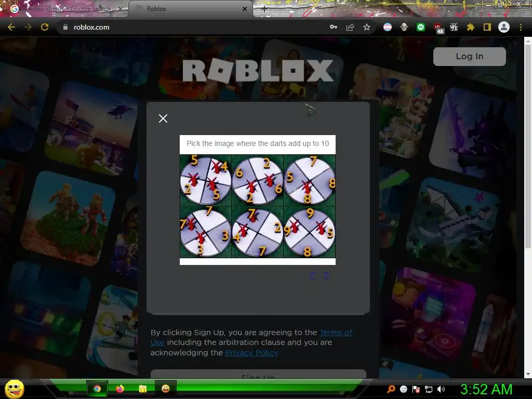Open Firefox from the taskbar
Image resolution: width=532 pixels, height=399 pixels.
pyautogui.click(x=120, y=389)
